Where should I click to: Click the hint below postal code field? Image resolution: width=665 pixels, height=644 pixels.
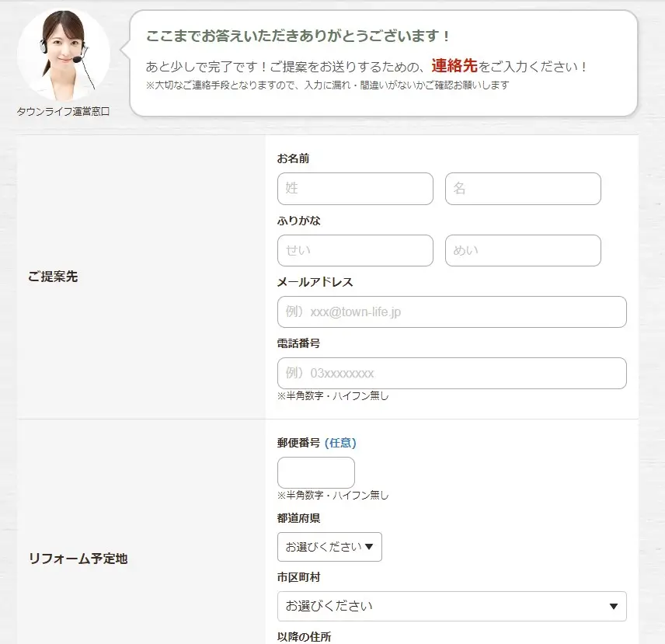[x=333, y=495]
